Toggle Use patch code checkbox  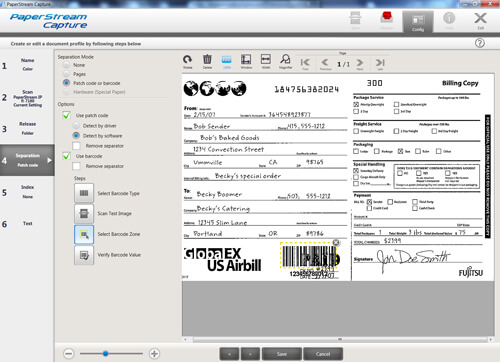pos(66,115)
